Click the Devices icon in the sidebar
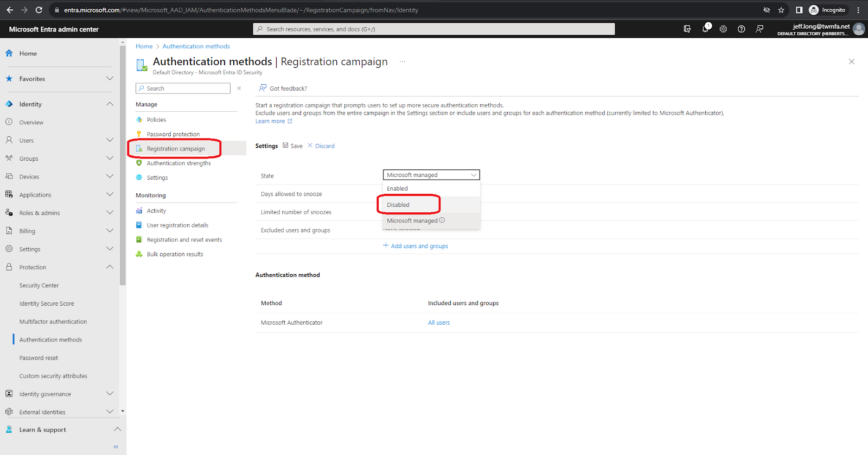 [x=9, y=176]
